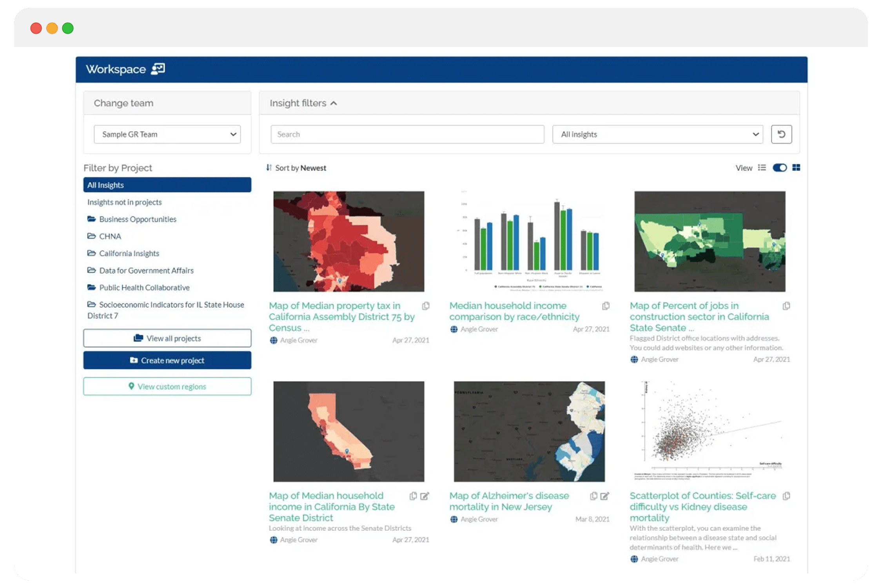The image size is (882, 588).
Task: Click the globe icon next to Angie Grover
Action: pos(273,340)
